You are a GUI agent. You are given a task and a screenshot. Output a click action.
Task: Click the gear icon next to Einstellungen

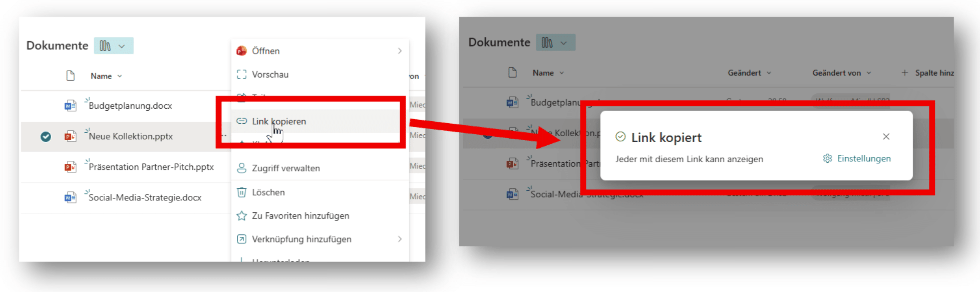(827, 159)
